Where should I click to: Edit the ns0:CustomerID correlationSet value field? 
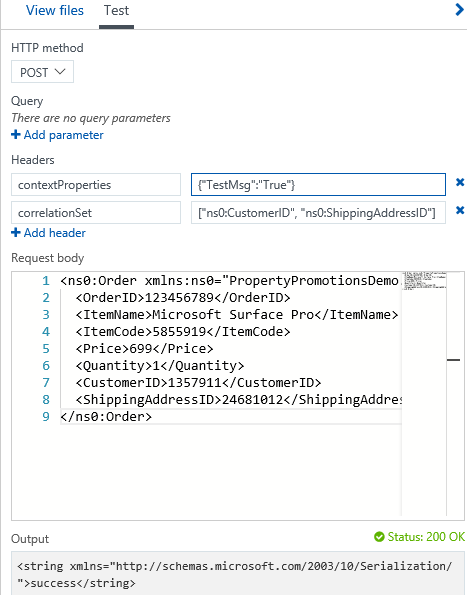318,213
